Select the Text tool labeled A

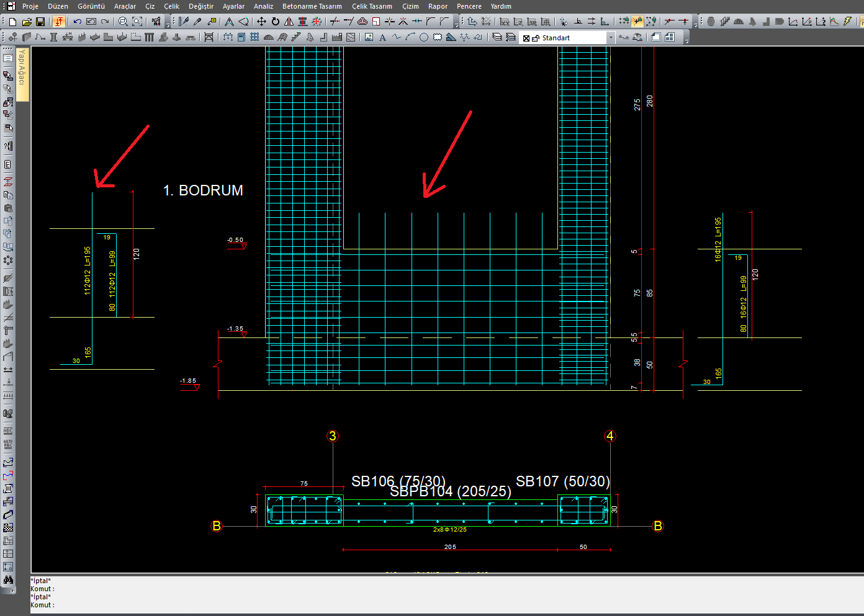(x=382, y=37)
